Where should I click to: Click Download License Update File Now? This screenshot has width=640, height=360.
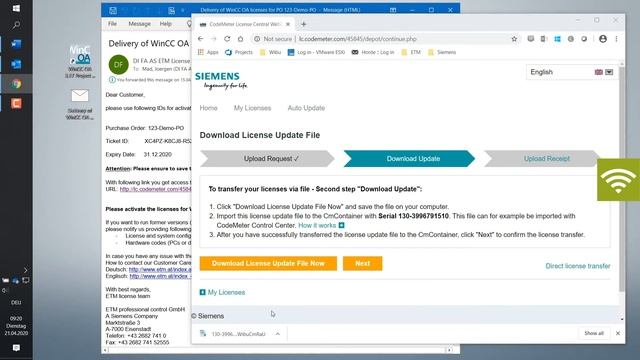tap(268, 263)
